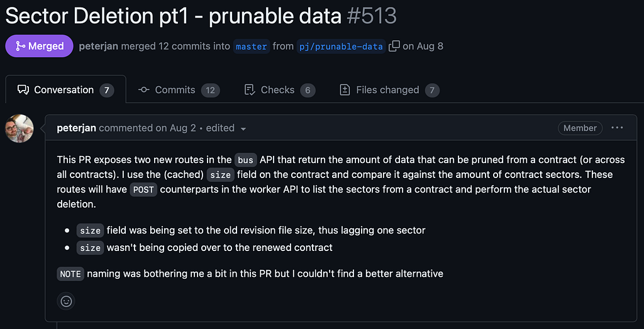The height and width of the screenshot is (329, 644).
Task: Click the Checks checklist icon
Action: pos(250,89)
